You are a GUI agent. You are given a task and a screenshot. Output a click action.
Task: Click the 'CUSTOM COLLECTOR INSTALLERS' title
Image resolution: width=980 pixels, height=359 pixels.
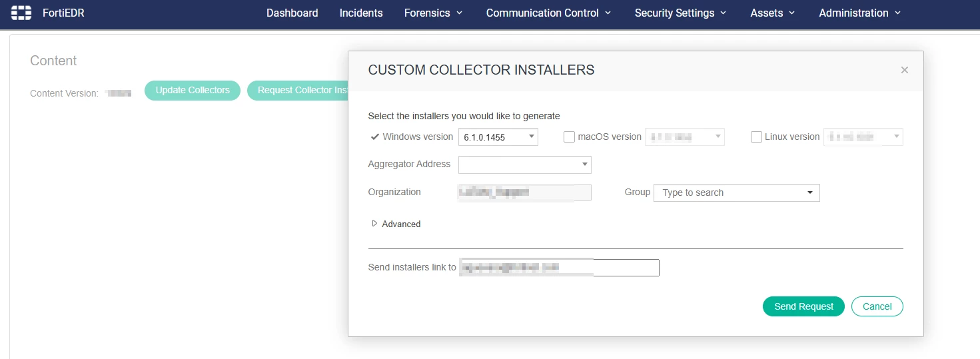point(481,70)
